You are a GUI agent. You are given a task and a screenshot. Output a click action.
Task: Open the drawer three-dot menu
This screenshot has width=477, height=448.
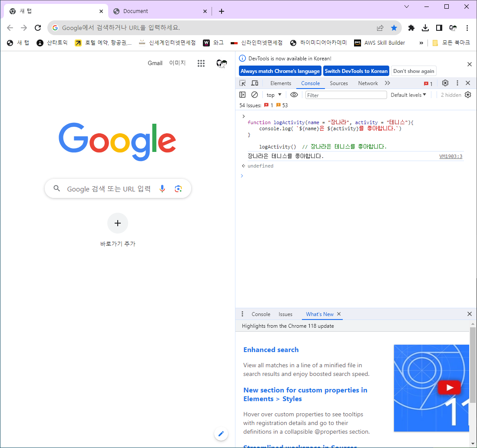click(x=242, y=314)
